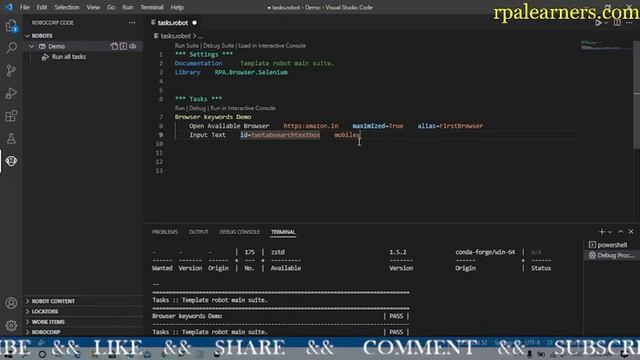This screenshot has height=360, width=640.
Task: Click the Robocorp Code panel more actions
Action: click(x=132, y=23)
